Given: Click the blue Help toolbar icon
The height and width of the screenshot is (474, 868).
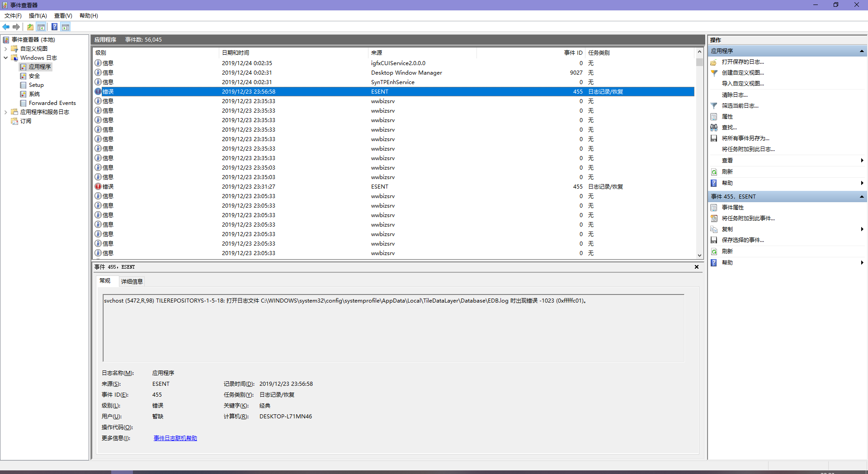Looking at the screenshot, I should (x=54, y=27).
